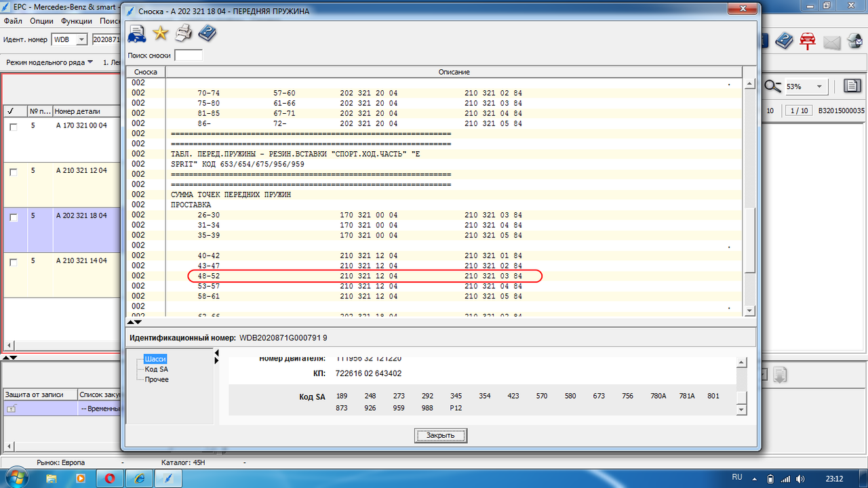Click the send/receive mail icon at the far right
This screenshot has width=868, height=488.
click(855, 41)
